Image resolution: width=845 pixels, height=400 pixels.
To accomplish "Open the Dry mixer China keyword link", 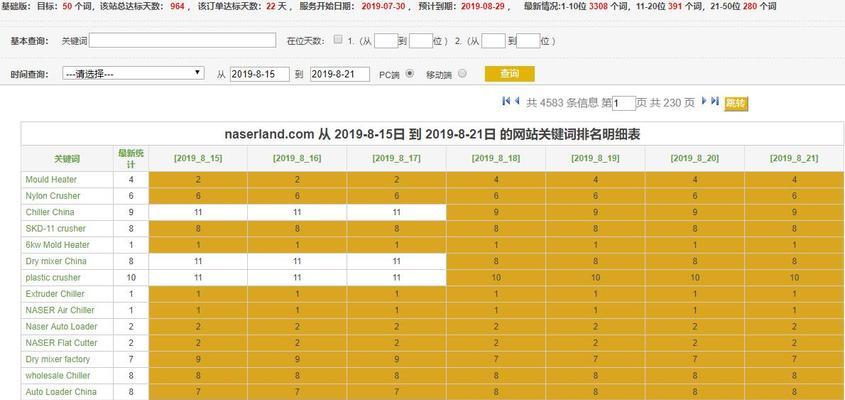I will pyautogui.click(x=56, y=261).
